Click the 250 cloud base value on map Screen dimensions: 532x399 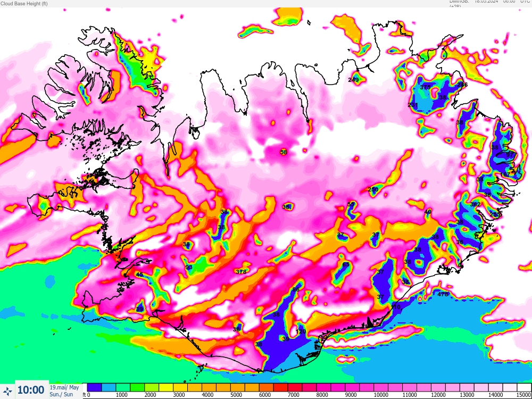click(373, 189)
